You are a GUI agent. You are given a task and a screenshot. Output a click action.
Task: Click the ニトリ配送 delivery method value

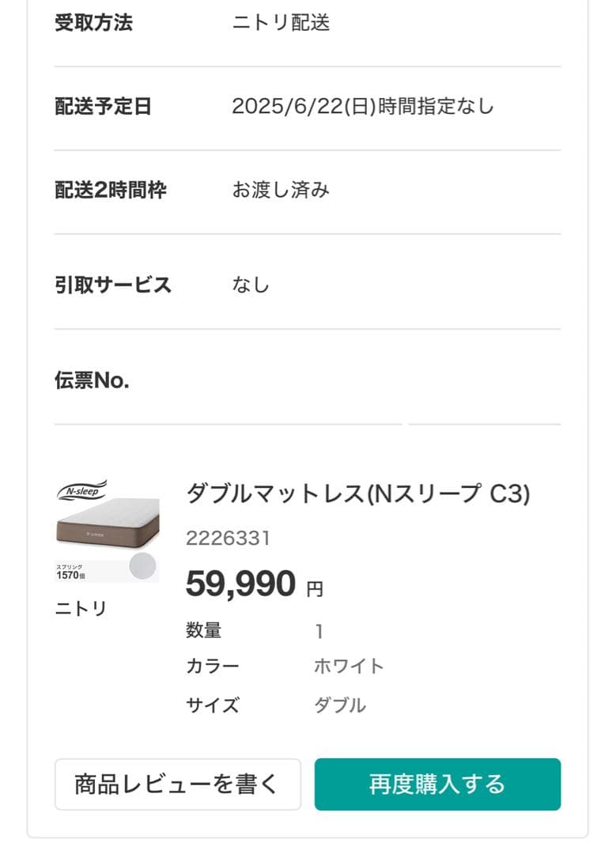[281, 22]
